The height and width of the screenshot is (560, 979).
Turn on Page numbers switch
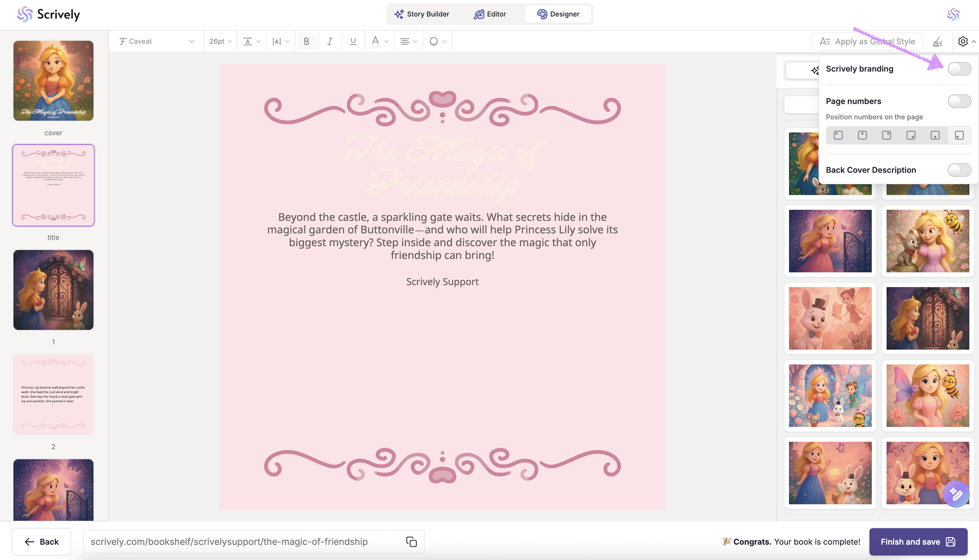pyautogui.click(x=959, y=101)
